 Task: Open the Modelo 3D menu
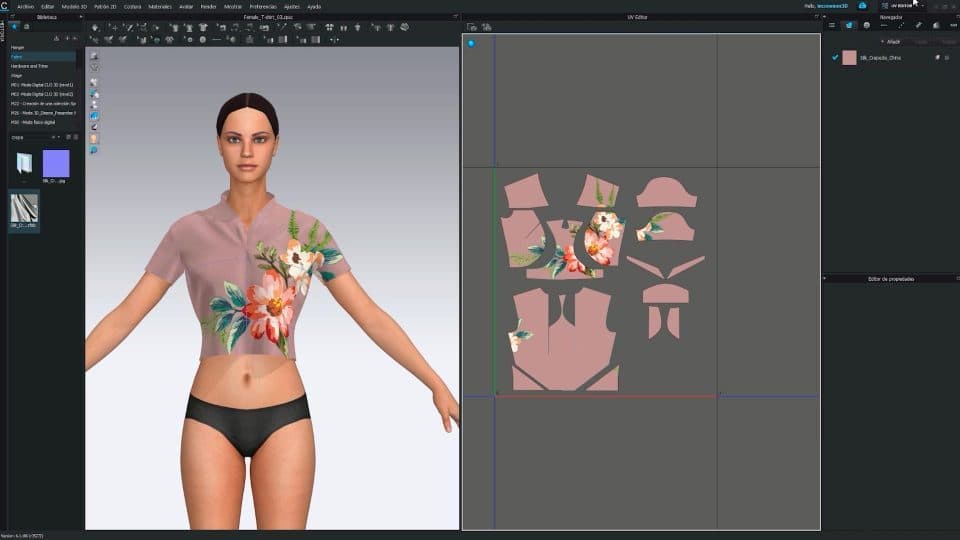tap(74, 6)
